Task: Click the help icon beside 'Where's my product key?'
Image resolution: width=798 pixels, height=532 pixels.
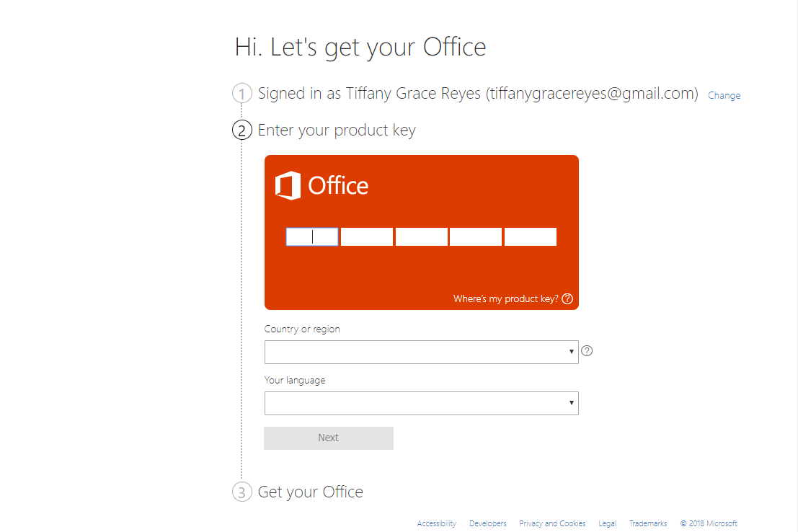Action: 567,299
